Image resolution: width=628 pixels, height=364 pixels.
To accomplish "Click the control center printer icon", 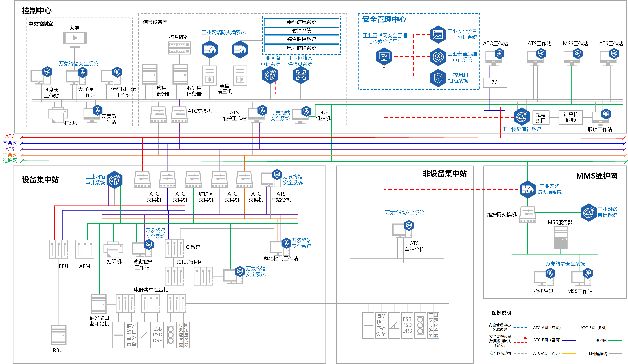I will point(58,115).
